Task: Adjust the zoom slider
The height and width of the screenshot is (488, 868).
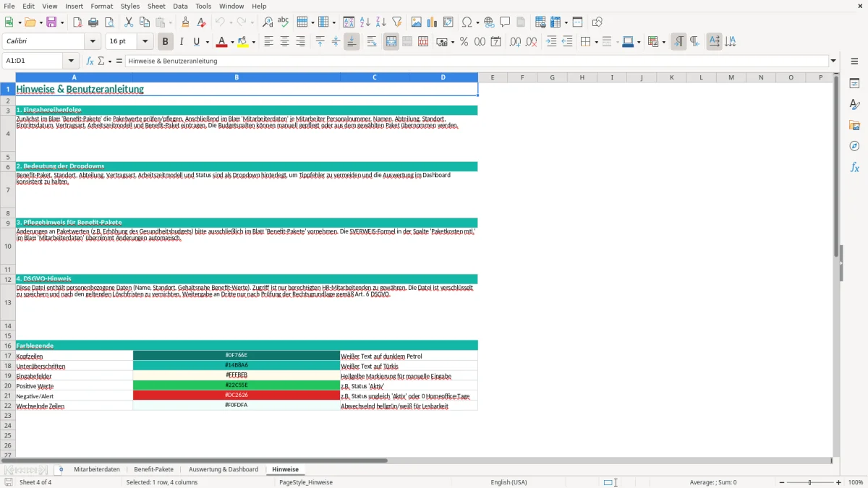Action: pos(809,482)
